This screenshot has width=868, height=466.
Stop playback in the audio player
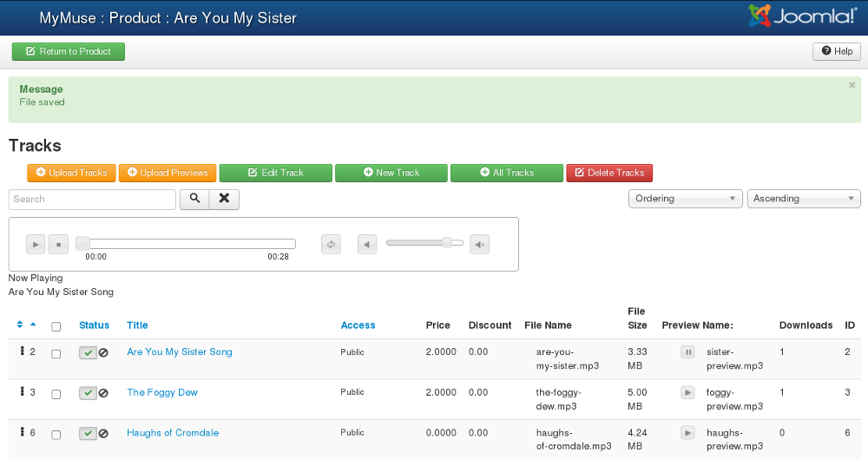coord(58,244)
